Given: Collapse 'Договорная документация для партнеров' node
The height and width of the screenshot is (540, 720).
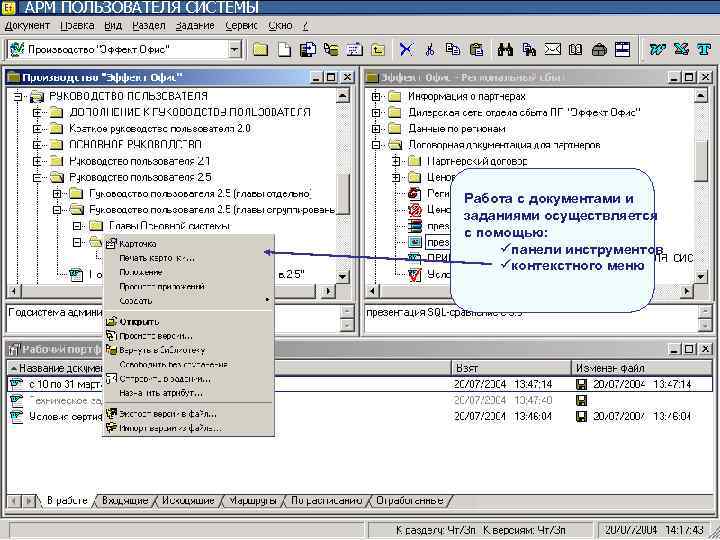Looking at the screenshot, I should pyautogui.click(x=376, y=145).
